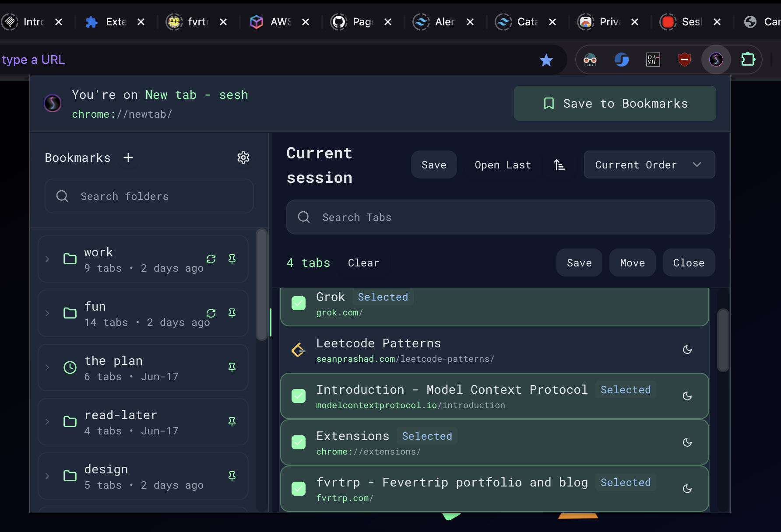Viewport: 781px width, 532px height.
Task: Uncheck the Extensions tab checkbox
Action: [299, 442]
